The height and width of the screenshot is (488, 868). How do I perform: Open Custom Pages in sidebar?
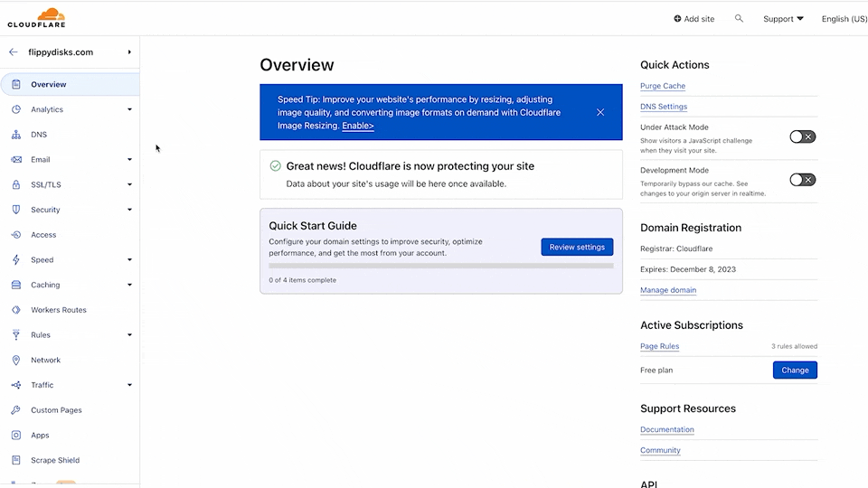pos(56,410)
